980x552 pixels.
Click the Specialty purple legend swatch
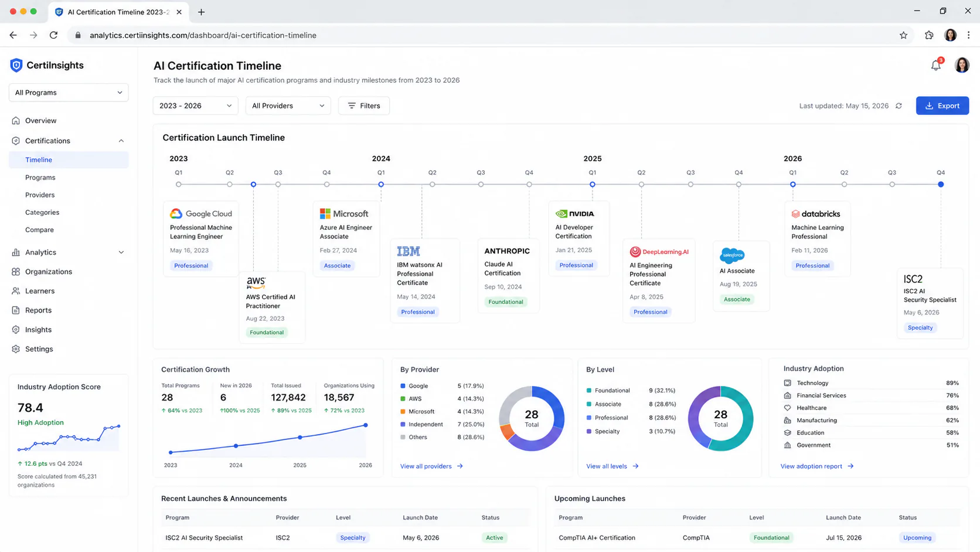coord(589,432)
